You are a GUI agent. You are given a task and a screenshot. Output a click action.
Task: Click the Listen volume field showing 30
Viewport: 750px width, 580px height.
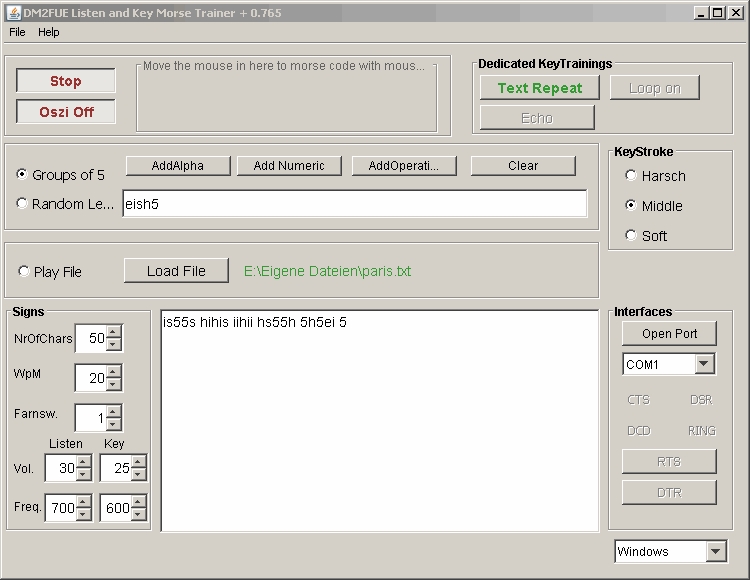pyautogui.click(x=61, y=468)
